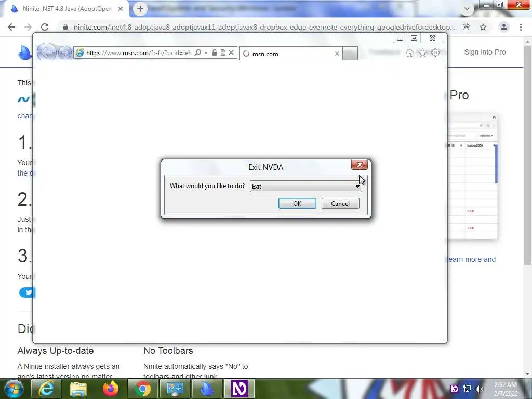Open the Chrome profile avatar
Image resolution: width=532 pixels, height=399 pixels.
(x=504, y=27)
